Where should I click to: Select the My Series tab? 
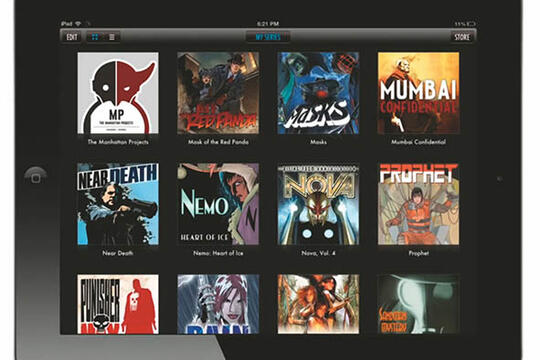[x=268, y=37]
